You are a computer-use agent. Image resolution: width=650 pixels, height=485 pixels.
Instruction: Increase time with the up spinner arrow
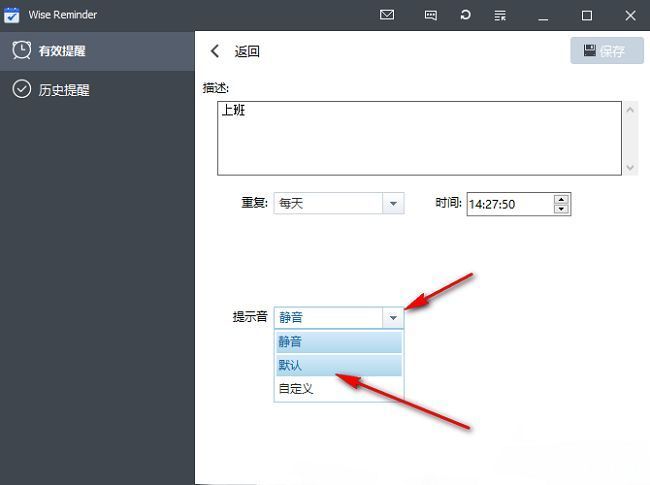(561, 199)
